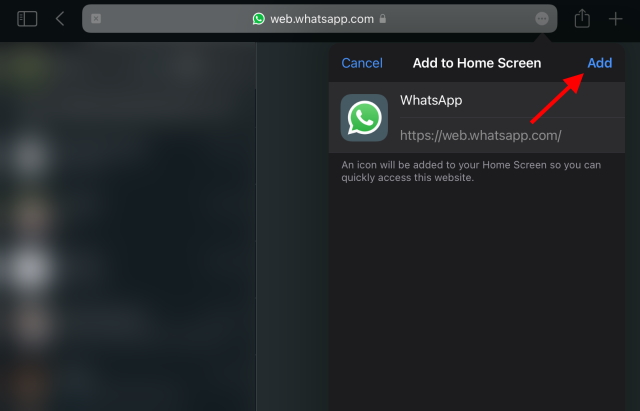The height and width of the screenshot is (411, 640).
Task: Click the Add to Home Screen title
Action: click(x=477, y=63)
